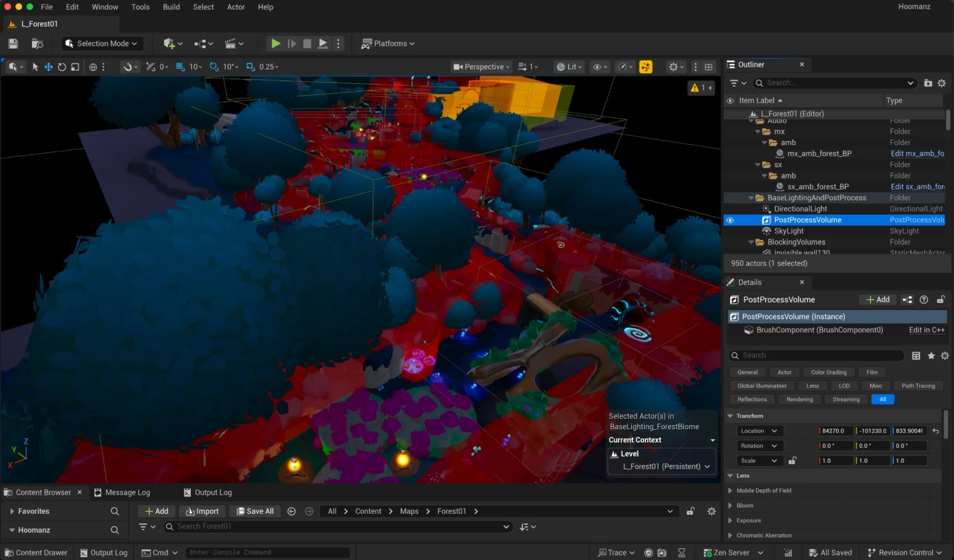Open the Edit in C++ link

[x=927, y=330]
